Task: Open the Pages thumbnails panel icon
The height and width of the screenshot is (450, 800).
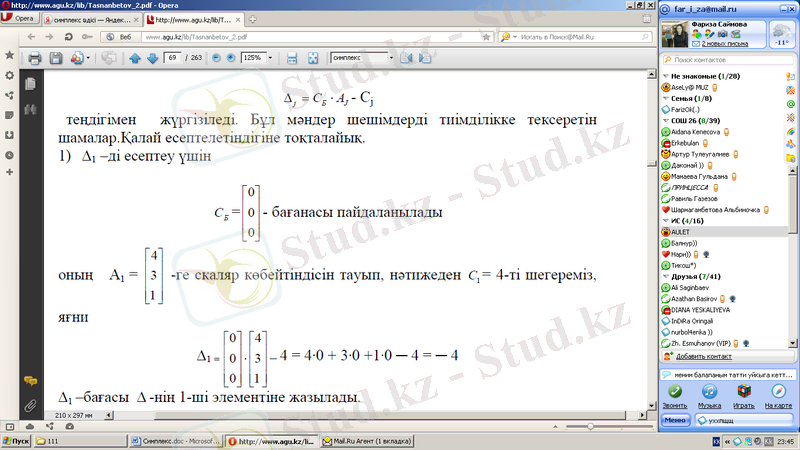Action: [x=30, y=84]
